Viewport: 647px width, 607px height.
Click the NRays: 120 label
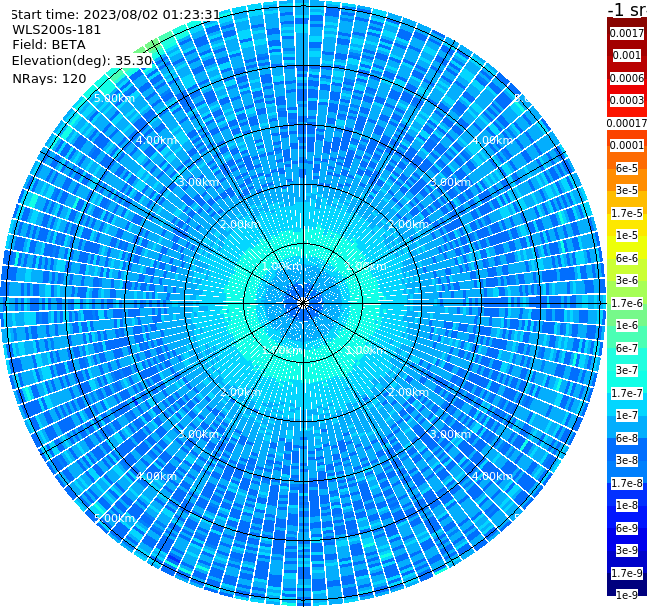[49, 78]
